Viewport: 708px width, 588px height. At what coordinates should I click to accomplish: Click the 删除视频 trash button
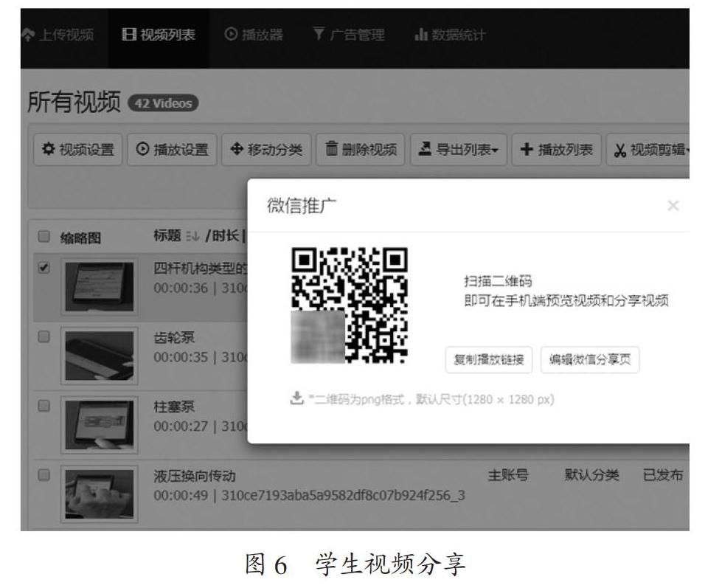click(361, 150)
